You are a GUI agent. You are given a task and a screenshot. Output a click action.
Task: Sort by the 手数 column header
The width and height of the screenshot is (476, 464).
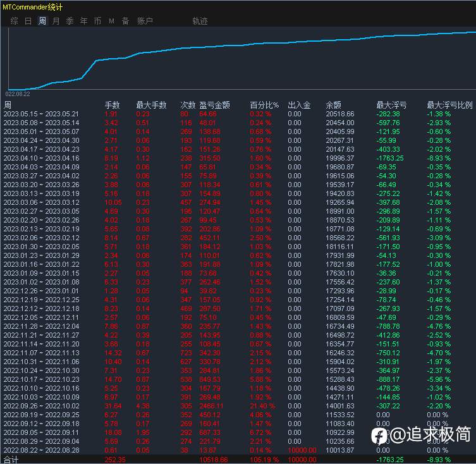(112, 105)
